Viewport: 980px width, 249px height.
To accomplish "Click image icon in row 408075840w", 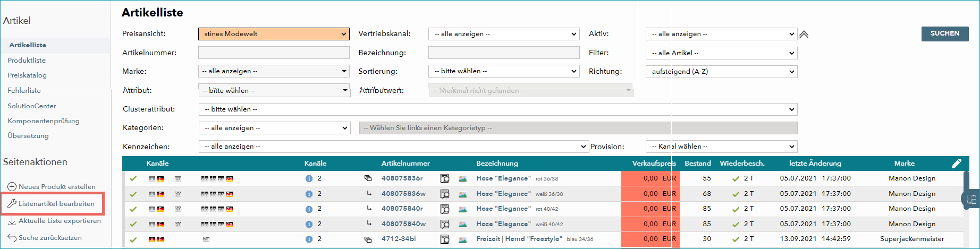I will click(463, 224).
